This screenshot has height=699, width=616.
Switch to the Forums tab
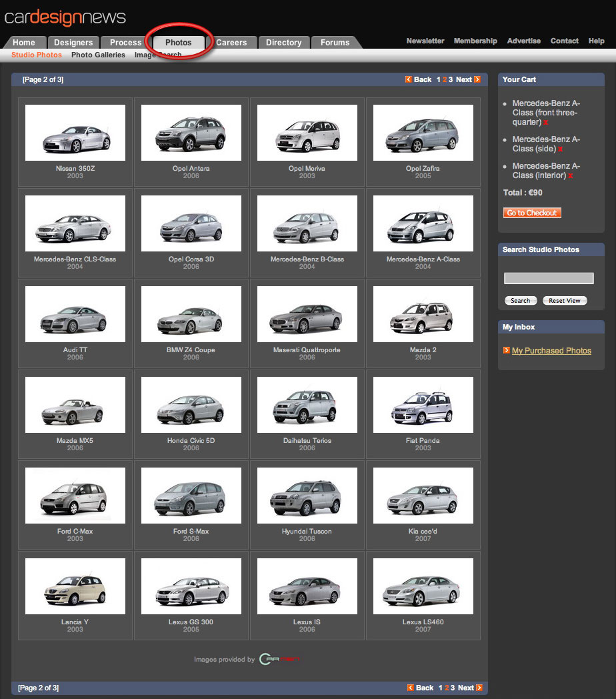point(335,43)
